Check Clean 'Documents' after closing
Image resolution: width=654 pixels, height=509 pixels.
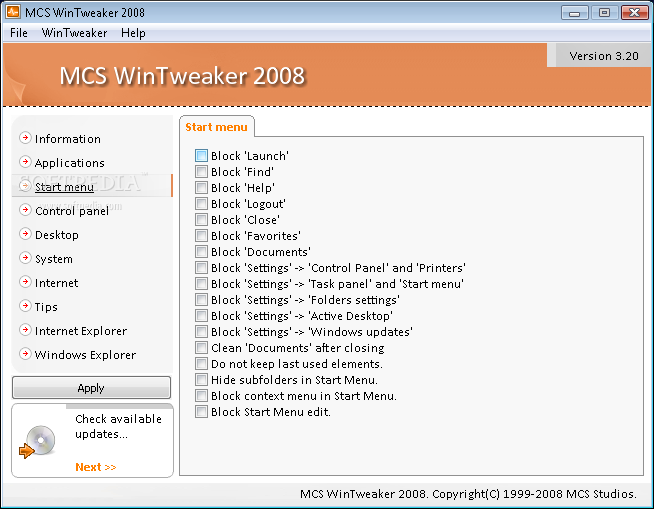201,348
